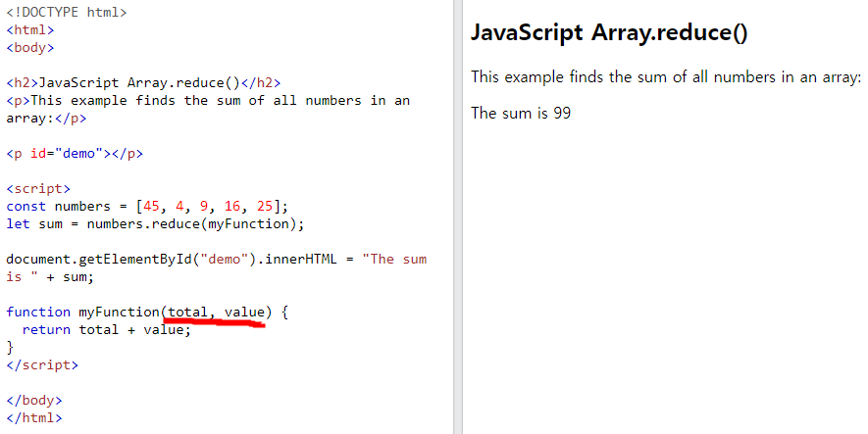Viewport: 868px width, 434px height.
Task: Click the number 9 in the numbers array
Action: tap(204, 206)
